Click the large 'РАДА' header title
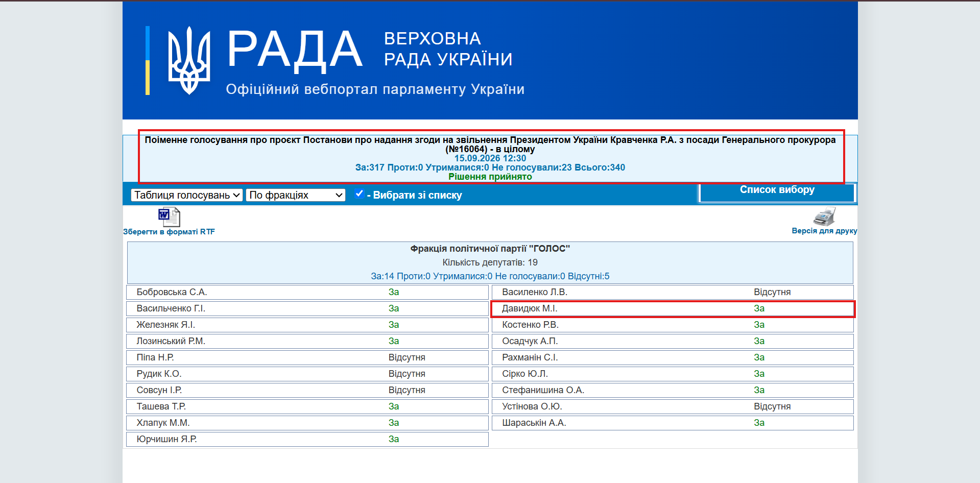 (x=295, y=50)
